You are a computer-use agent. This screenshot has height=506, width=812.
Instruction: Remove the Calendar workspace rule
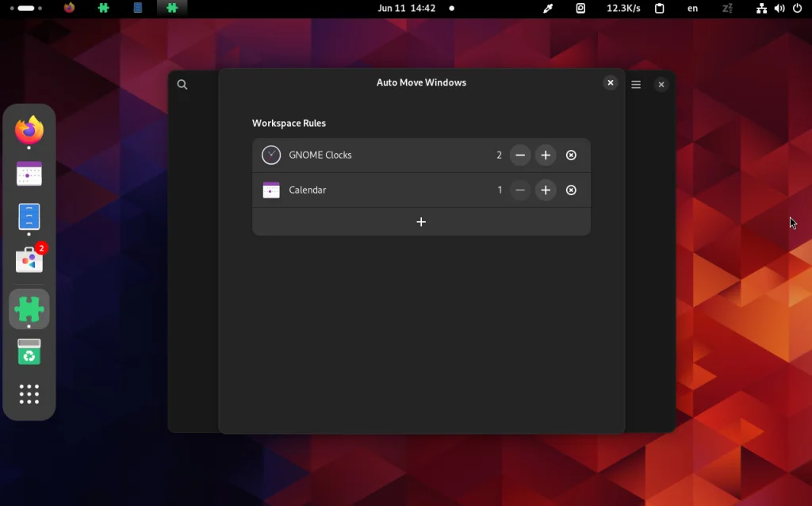click(x=571, y=190)
